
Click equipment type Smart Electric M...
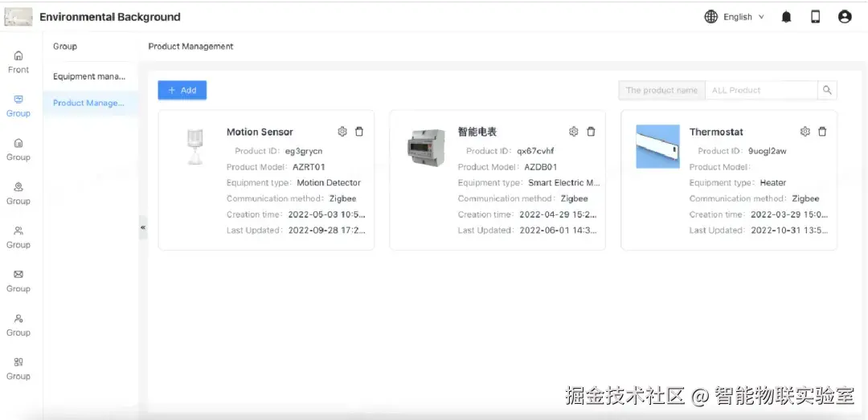564,182
